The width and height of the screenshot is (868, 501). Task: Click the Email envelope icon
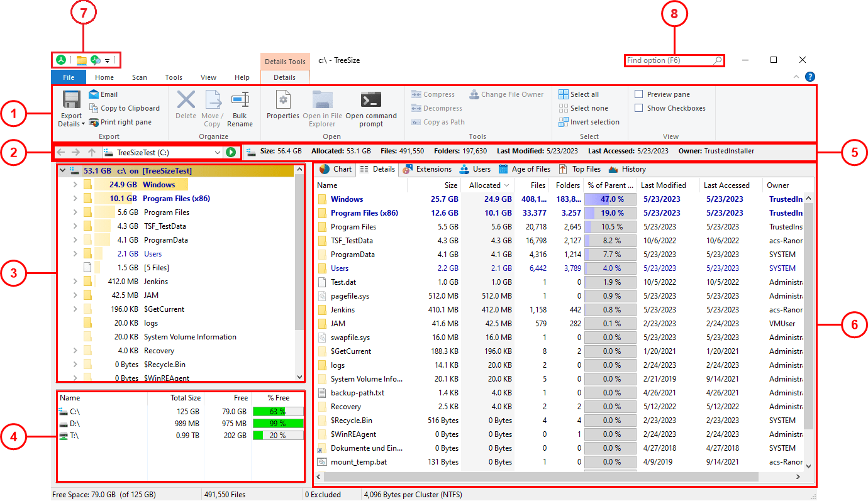(94, 94)
